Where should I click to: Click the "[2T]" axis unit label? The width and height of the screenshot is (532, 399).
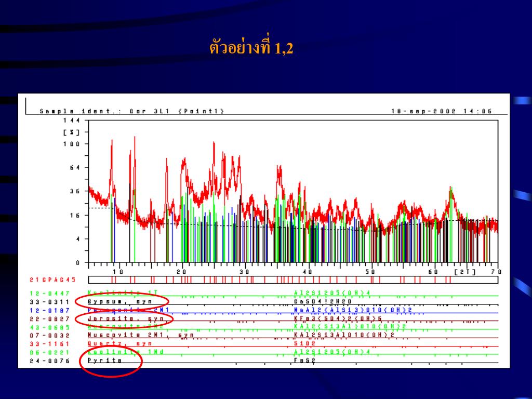pyautogui.click(x=465, y=272)
